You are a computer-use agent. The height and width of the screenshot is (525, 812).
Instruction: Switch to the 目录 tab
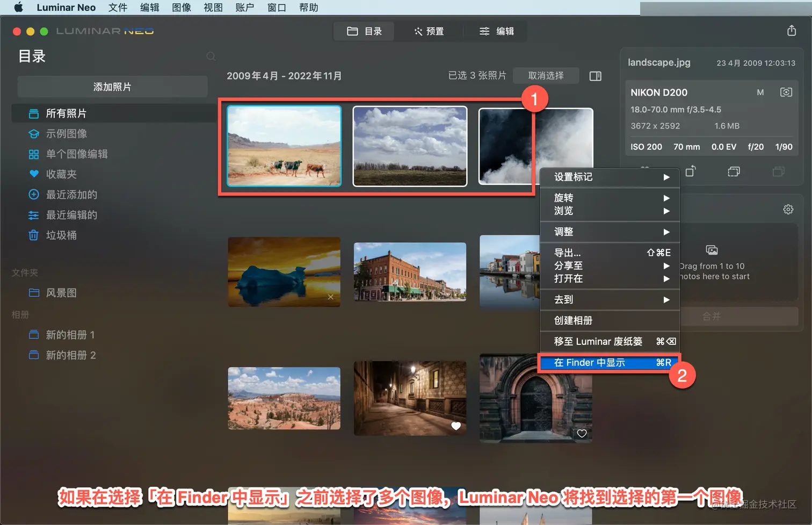coord(364,31)
